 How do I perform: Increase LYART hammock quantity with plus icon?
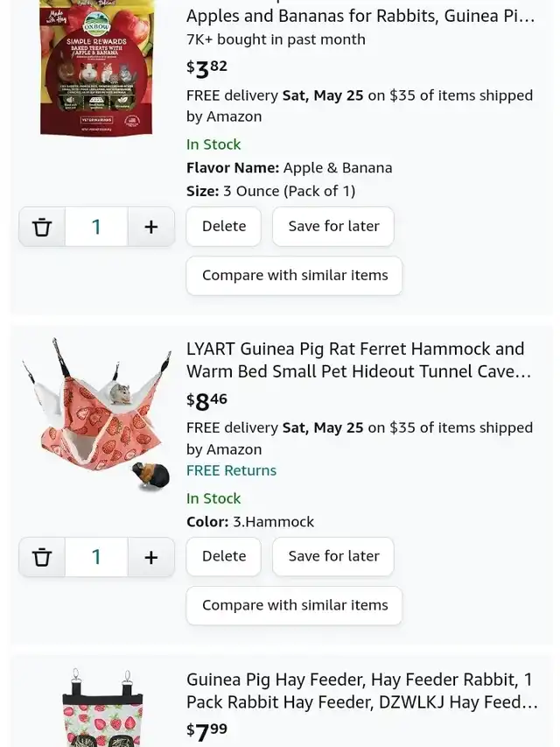(x=151, y=557)
